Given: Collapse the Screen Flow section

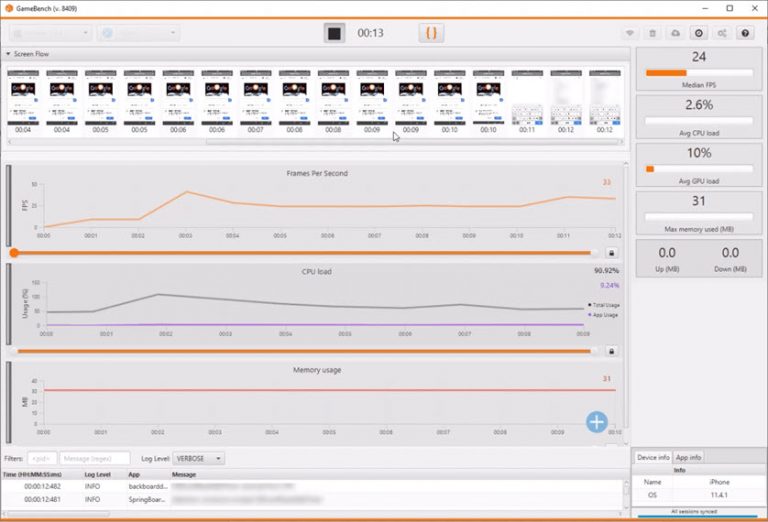Looking at the screenshot, I should pyautogui.click(x=10, y=54).
